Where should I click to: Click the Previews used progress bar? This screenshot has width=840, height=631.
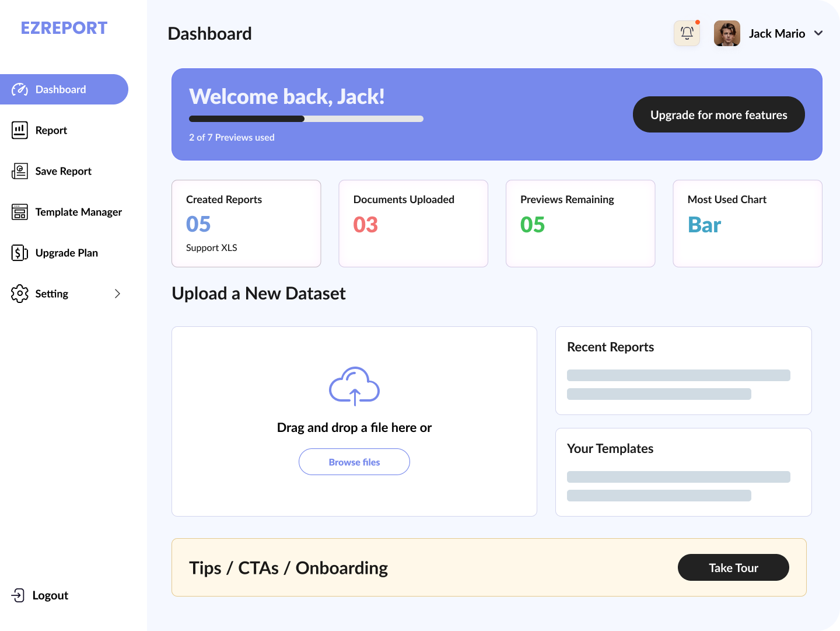click(x=306, y=118)
